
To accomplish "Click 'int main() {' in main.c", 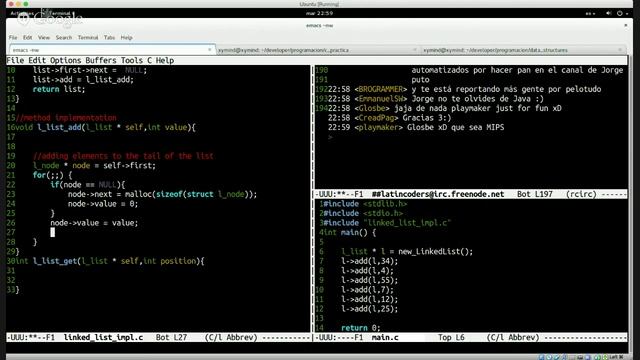I will (x=350, y=233).
